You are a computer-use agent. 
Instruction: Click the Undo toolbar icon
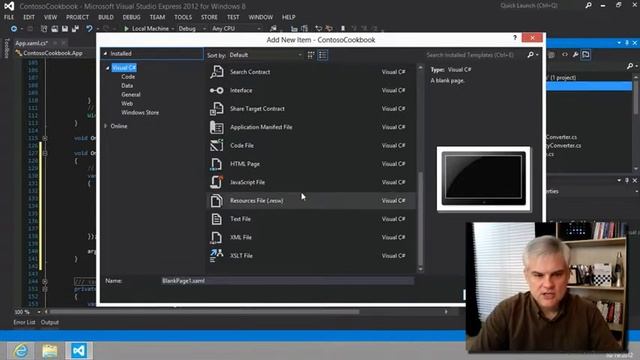tap(89, 29)
